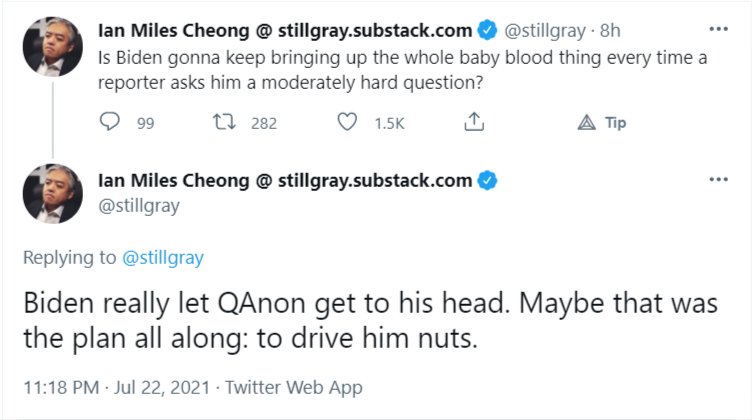The width and height of the screenshot is (752, 420).
Task: Like the tweet with 1.5K likes
Action: tap(348, 123)
